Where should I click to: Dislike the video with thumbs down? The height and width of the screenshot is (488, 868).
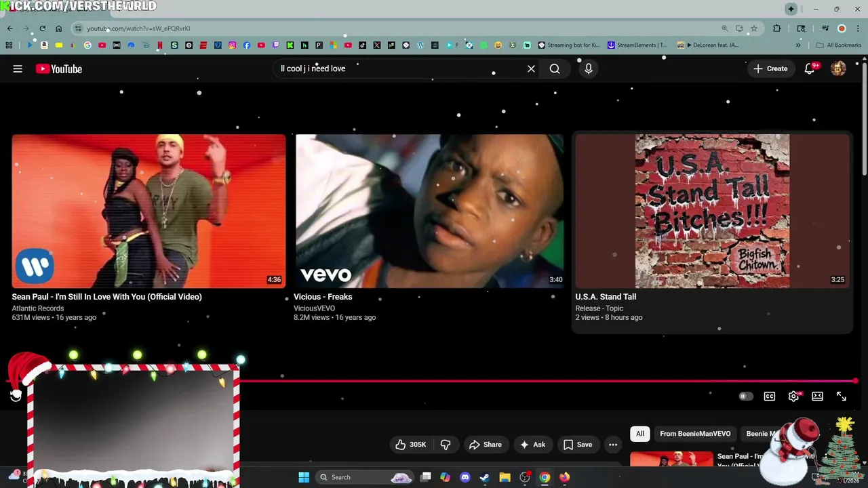446,445
